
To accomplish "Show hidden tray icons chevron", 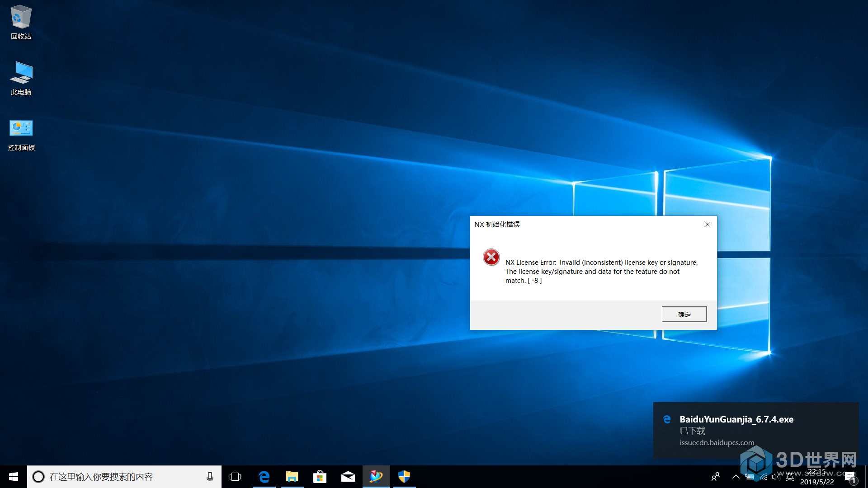I will [736, 477].
